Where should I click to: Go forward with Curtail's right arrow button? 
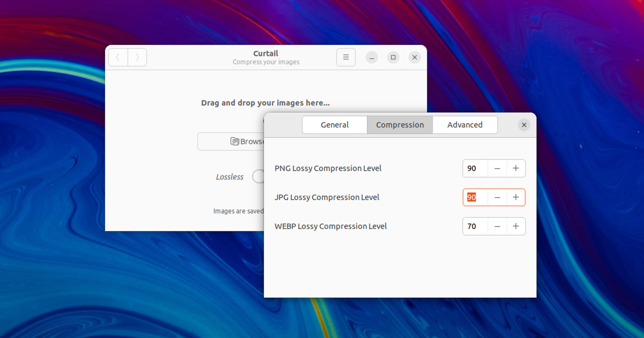137,58
